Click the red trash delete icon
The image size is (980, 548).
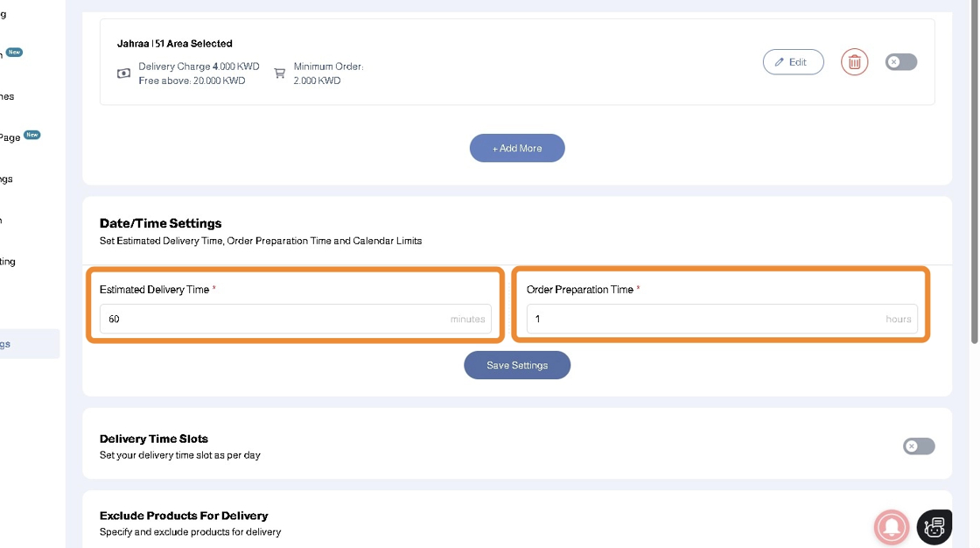[x=854, y=62]
